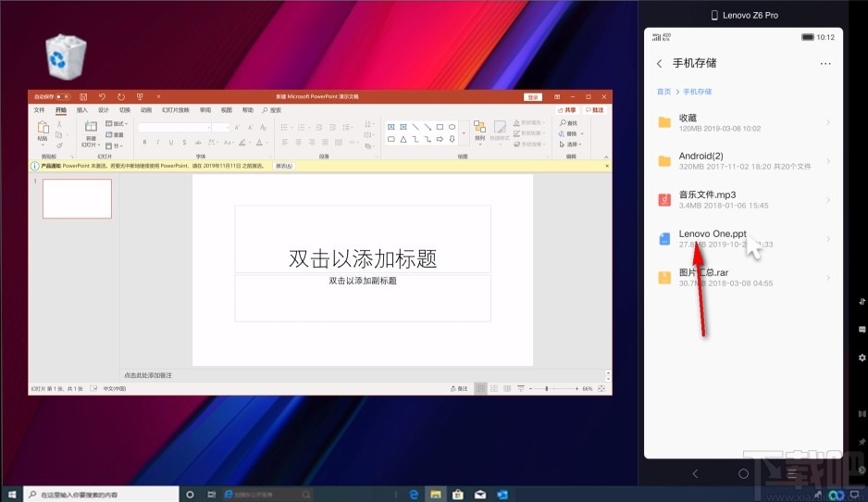Switch to the Animations (动画) tab
868x502 pixels.
pyautogui.click(x=146, y=109)
